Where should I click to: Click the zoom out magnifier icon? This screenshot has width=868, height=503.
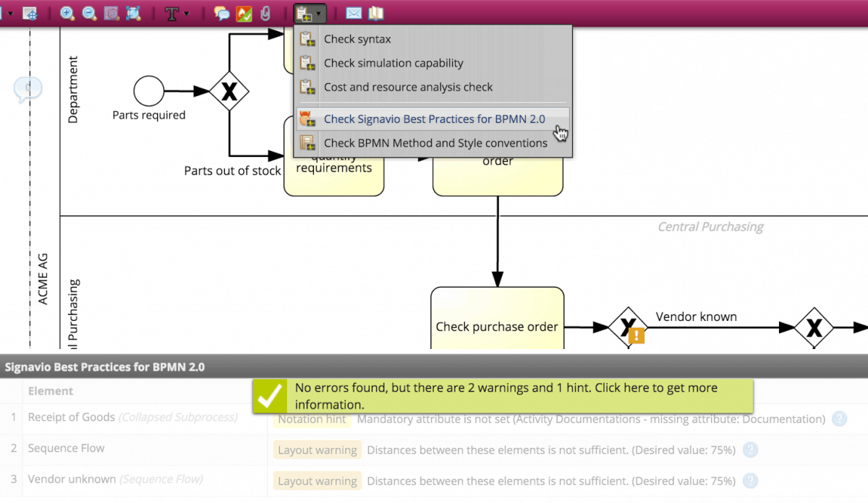pyautogui.click(x=90, y=13)
